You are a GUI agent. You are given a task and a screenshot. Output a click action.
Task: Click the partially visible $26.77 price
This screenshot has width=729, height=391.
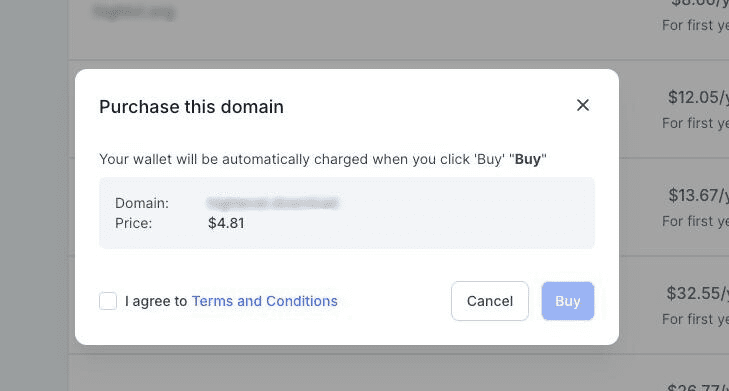pyautogui.click(x=697, y=387)
